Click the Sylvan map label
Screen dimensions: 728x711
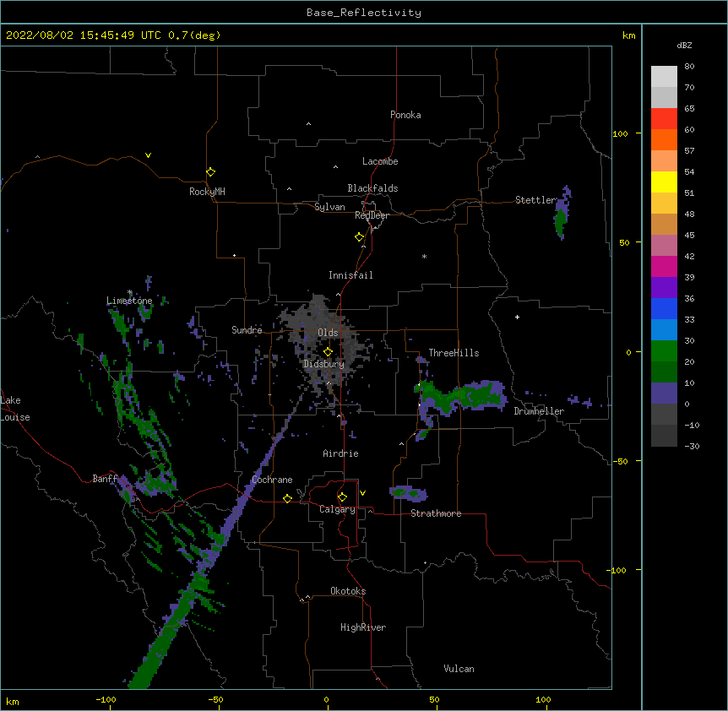(x=329, y=207)
